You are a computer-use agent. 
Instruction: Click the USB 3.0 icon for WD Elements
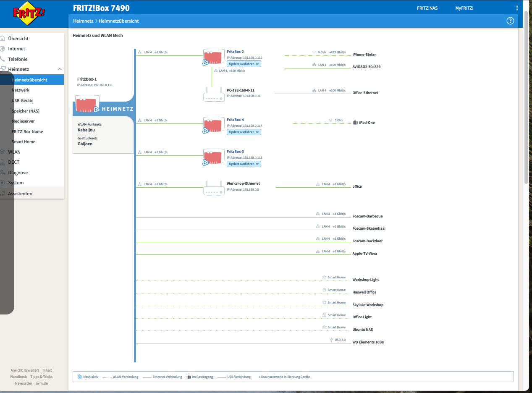(331, 340)
